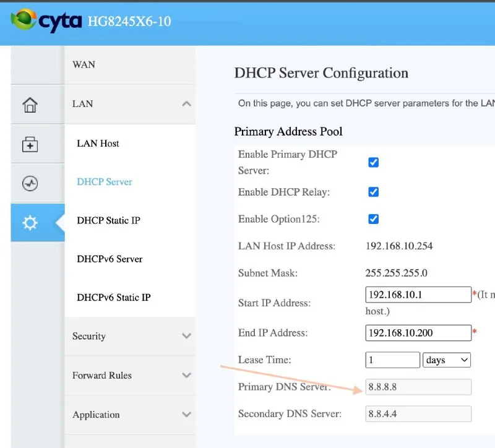Image resolution: width=495 pixels, height=448 pixels.
Task: Click the advanced settings gear icon
Action: click(30, 223)
